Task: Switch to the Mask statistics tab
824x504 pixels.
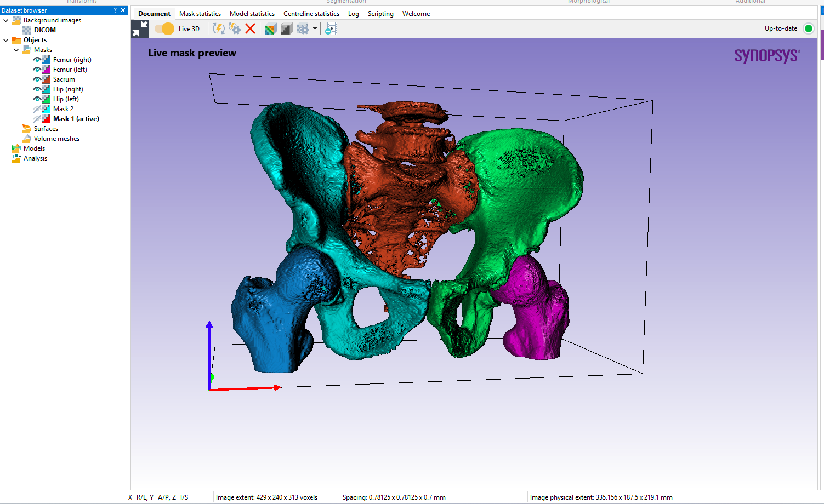Action: 200,13
